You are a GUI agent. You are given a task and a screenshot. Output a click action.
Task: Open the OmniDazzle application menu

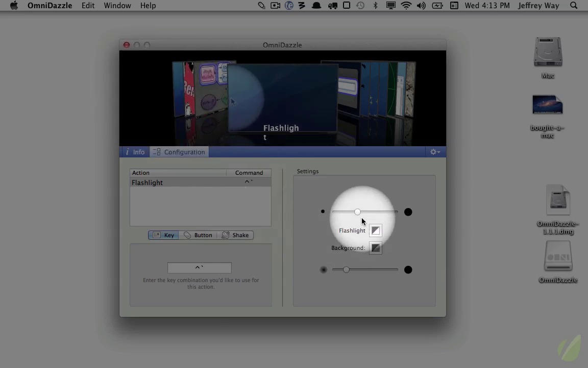pos(50,6)
